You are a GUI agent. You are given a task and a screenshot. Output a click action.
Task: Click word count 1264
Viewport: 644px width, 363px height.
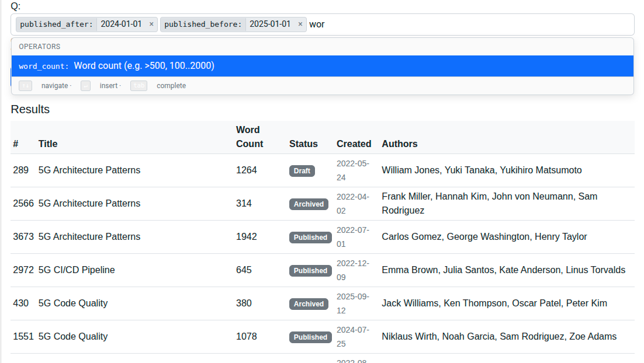pos(247,170)
